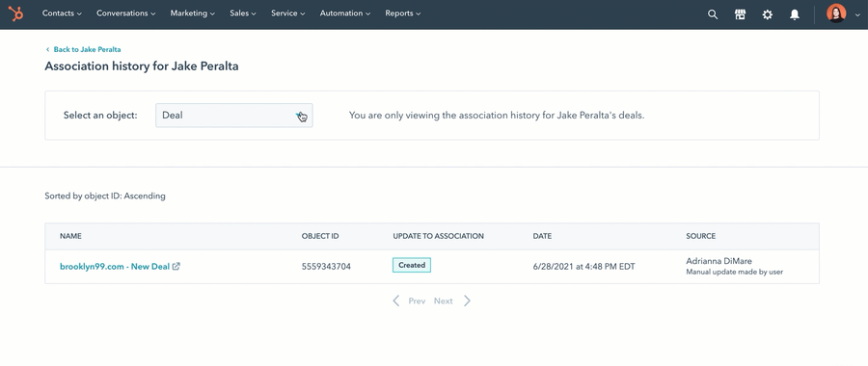Open the brooklyn99.com - New Deal link
The image size is (868, 366).
(115, 267)
